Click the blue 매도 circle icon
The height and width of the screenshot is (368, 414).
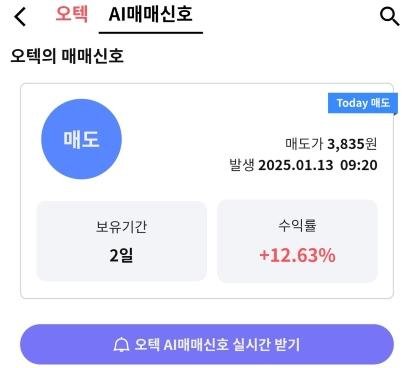tap(81, 139)
